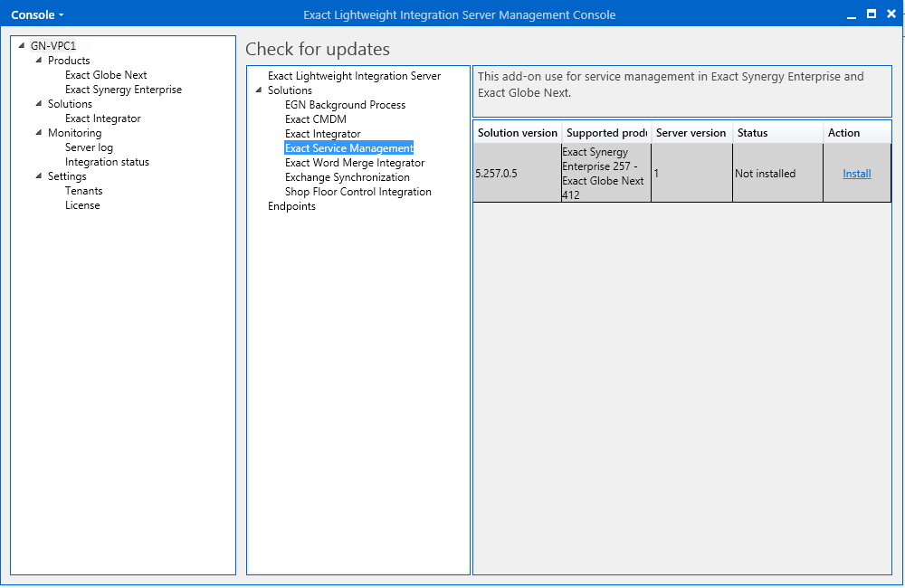Open Integration status page
The height and width of the screenshot is (588, 905).
click(x=107, y=162)
